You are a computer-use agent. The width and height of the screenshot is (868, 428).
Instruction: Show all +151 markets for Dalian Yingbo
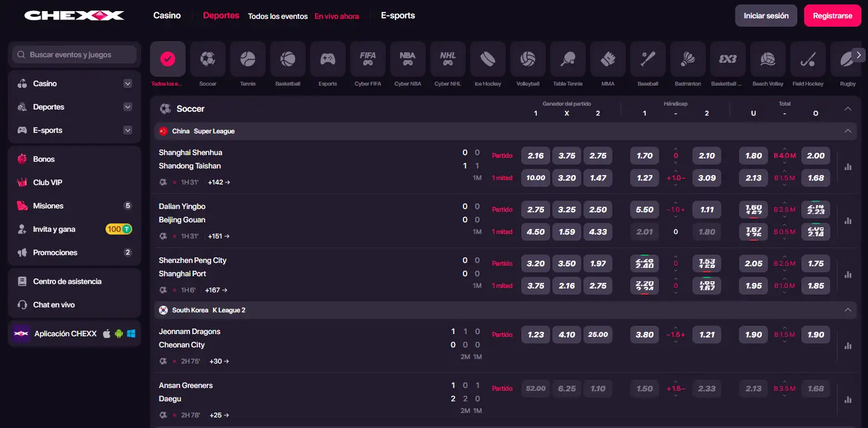[219, 236]
